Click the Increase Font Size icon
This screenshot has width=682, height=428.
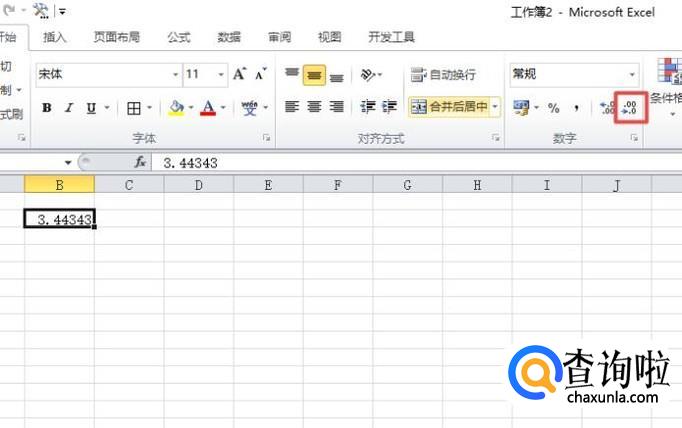pos(239,74)
